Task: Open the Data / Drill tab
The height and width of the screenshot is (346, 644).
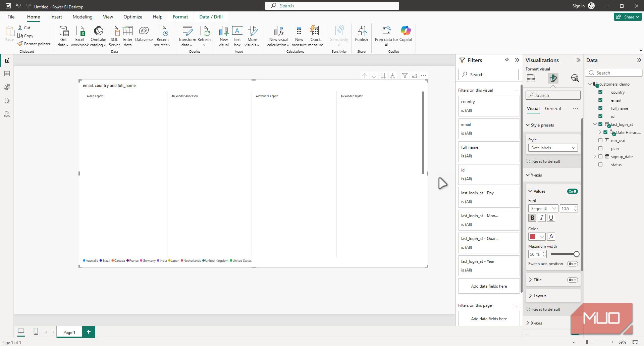Action: 211,17
